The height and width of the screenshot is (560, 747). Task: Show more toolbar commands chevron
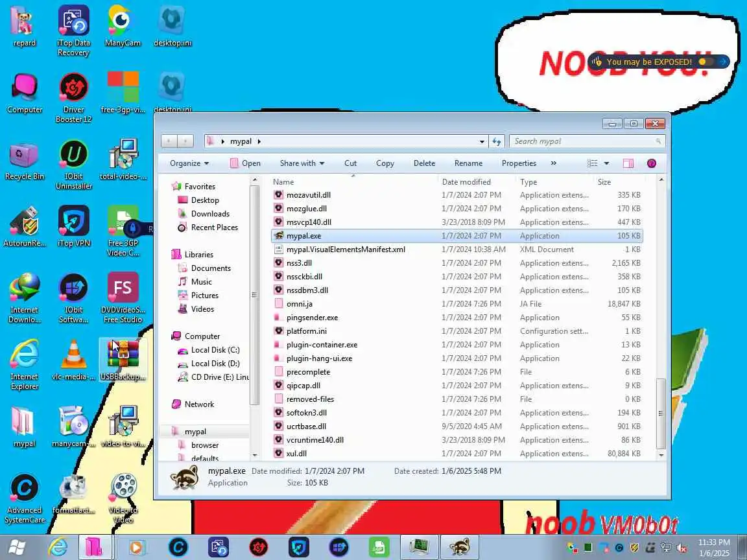pyautogui.click(x=553, y=163)
